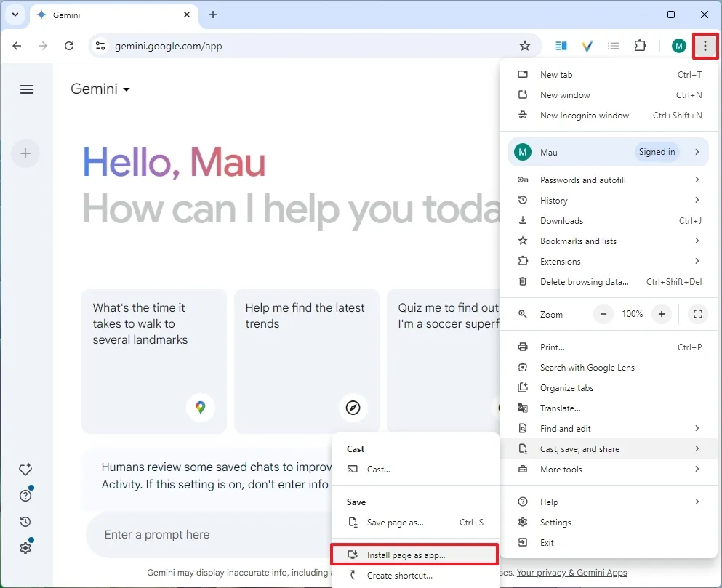722x588 pixels.
Task: Open Gemini help with the question mark icon
Action: [25, 495]
